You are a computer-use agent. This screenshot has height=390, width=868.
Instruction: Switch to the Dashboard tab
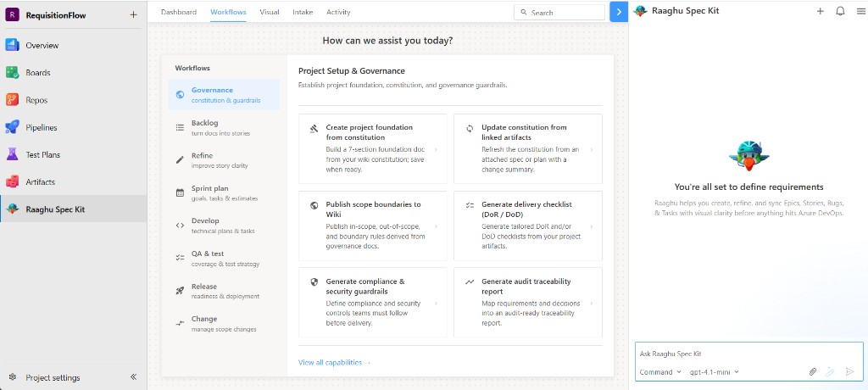pyautogui.click(x=179, y=12)
